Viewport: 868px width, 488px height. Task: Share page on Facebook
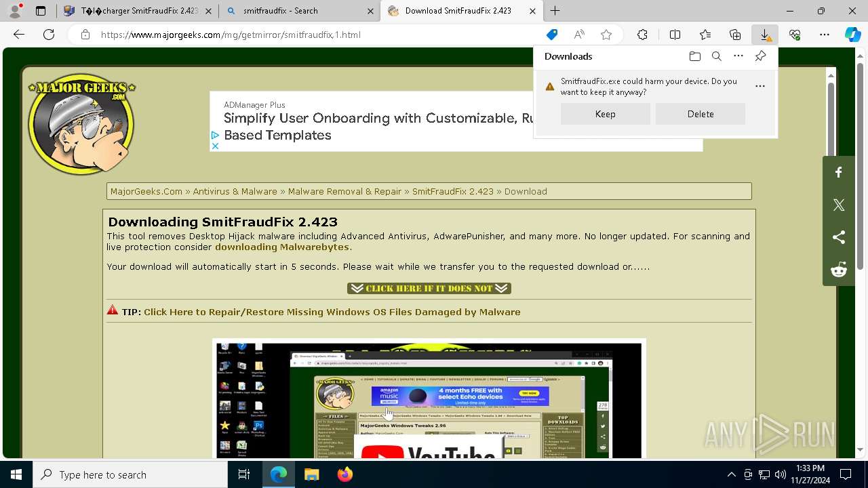pos(839,173)
